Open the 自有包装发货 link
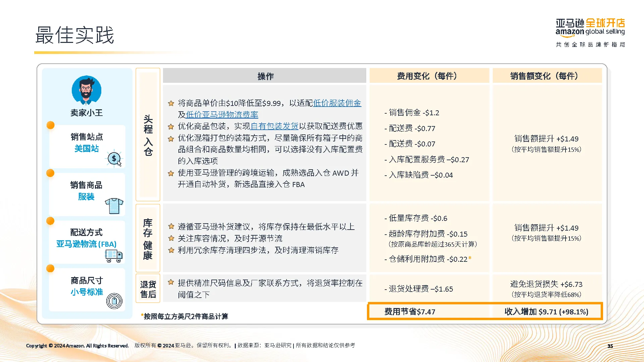 tap(274, 126)
